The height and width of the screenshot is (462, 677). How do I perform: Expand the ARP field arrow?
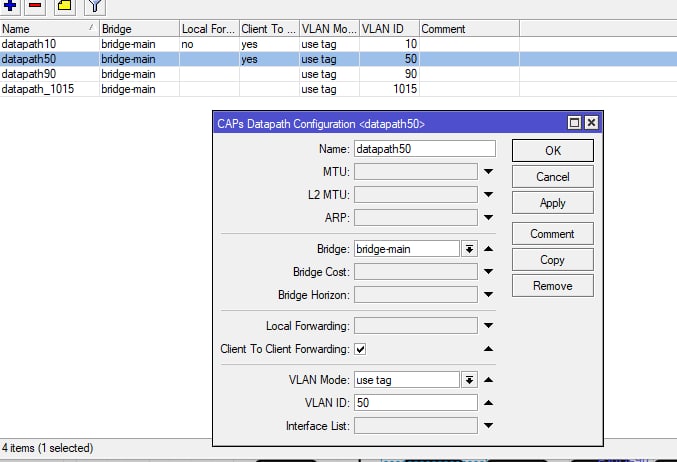[x=488, y=217]
